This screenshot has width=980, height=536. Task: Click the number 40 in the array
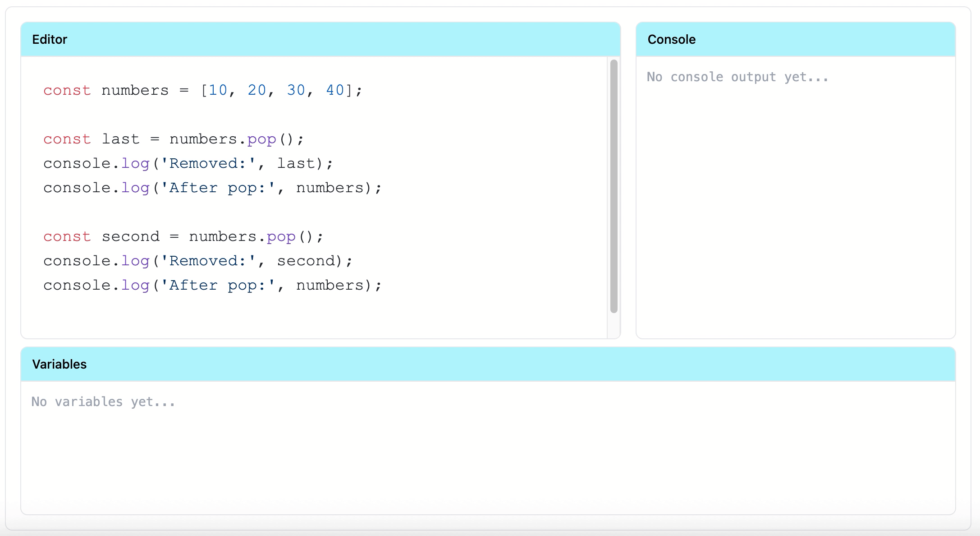[335, 90]
